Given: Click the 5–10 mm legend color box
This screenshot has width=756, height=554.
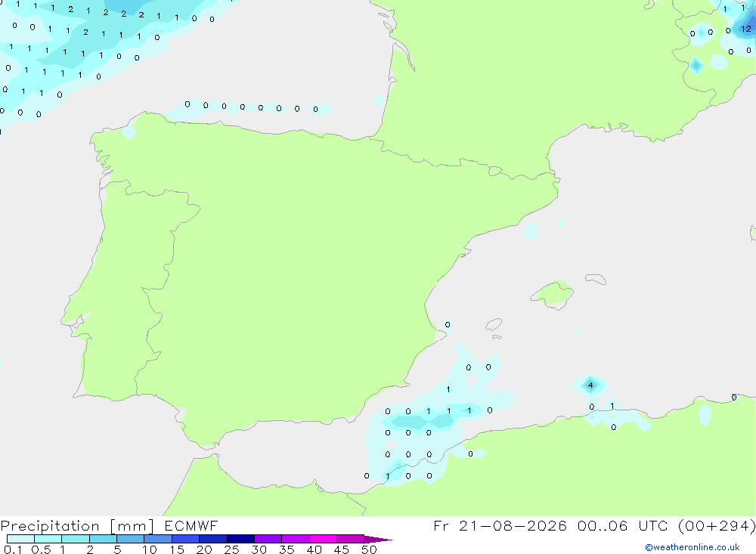Looking at the screenshot, I should coord(131,539).
